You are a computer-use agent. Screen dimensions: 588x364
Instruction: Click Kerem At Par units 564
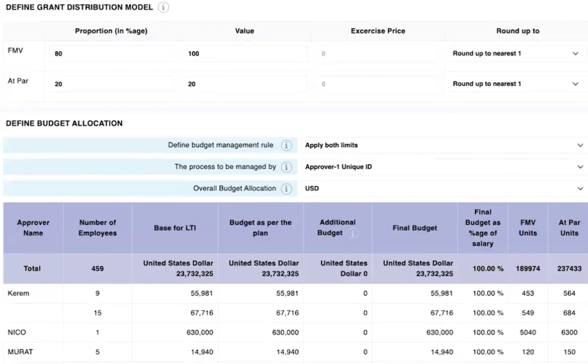coord(569,293)
